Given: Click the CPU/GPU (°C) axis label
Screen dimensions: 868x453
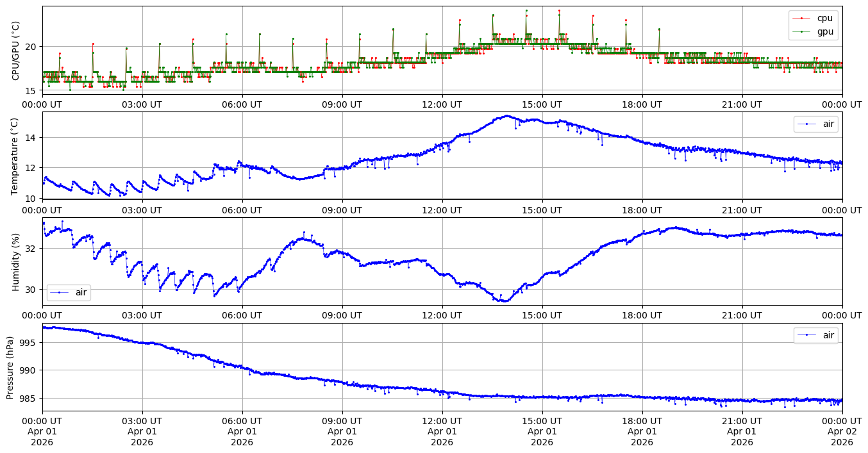Looking at the screenshot, I should [x=16, y=51].
